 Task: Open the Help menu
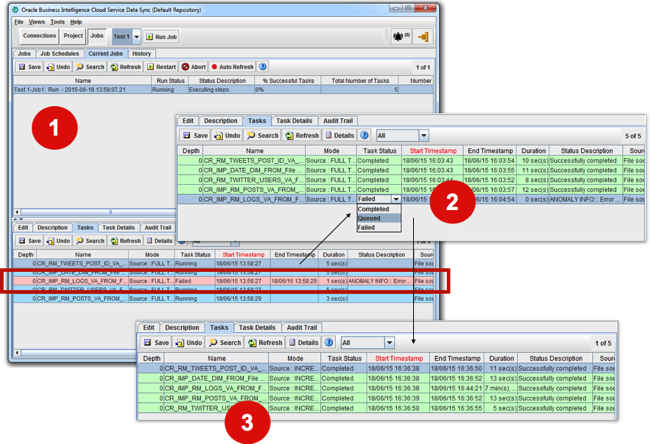tap(76, 22)
